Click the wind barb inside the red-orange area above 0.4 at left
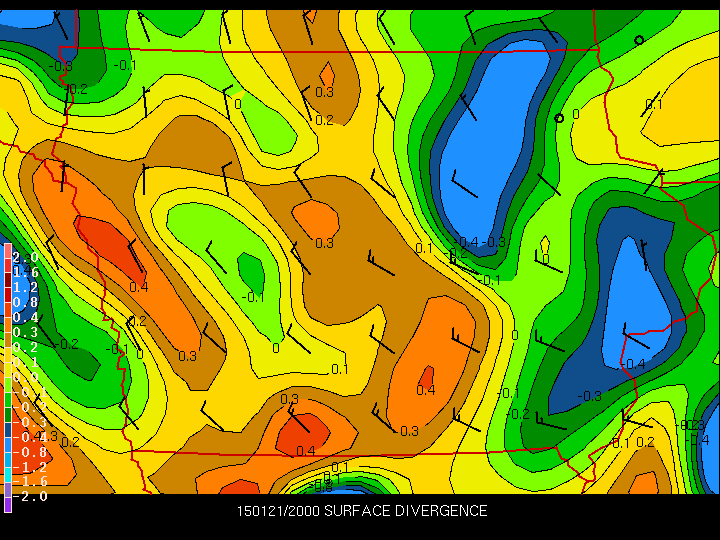The image size is (720, 540). point(131,256)
